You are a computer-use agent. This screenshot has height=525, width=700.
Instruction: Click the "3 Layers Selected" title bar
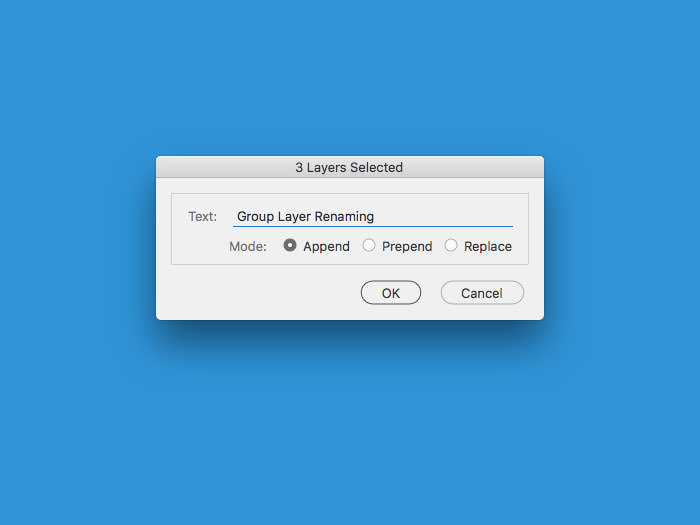coord(350,167)
